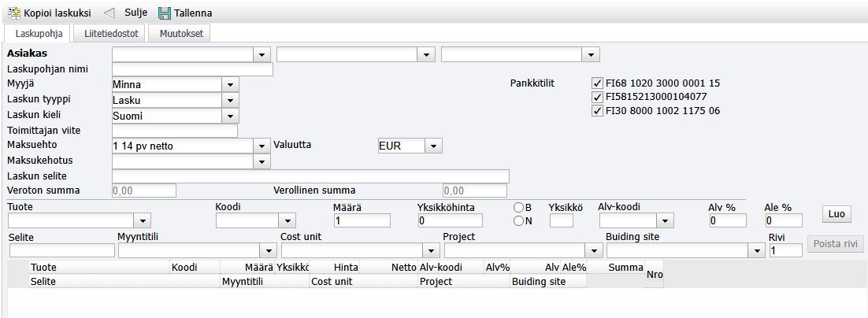Click the Sulje back-arrow icon
868x318 pixels.
tap(109, 12)
